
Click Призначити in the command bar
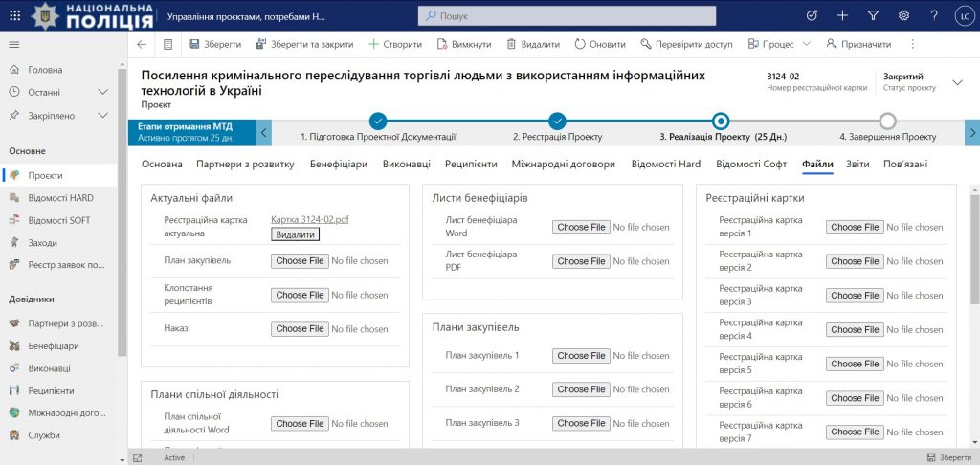coord(858,44)
